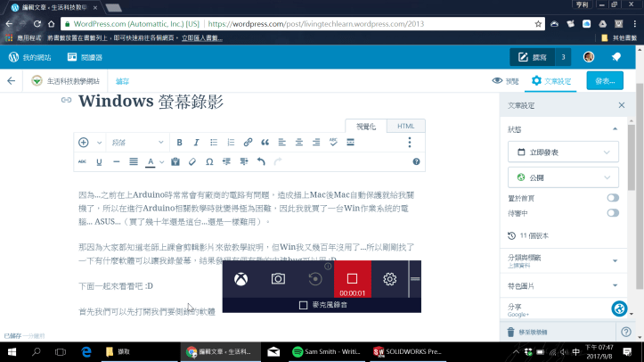Open Game Bar settings gear

389,279
